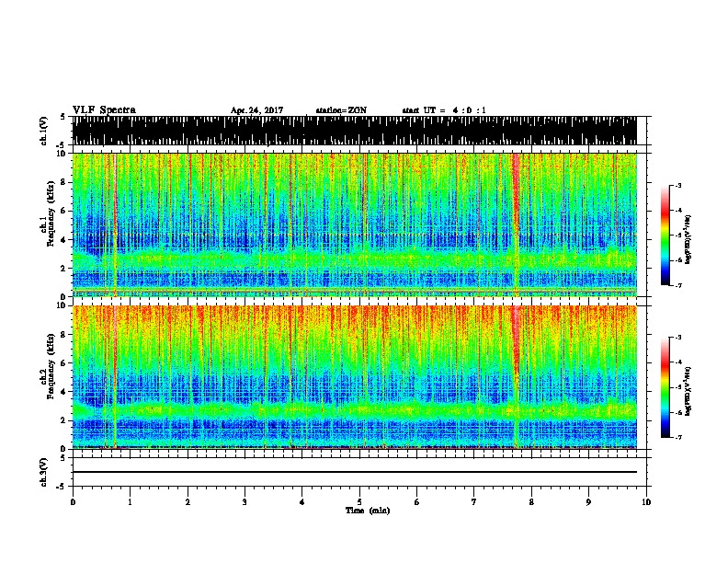Click the ch.2 spectrogram color scale bar
Viewport: 728px width, 563px height.
point(665,387)
